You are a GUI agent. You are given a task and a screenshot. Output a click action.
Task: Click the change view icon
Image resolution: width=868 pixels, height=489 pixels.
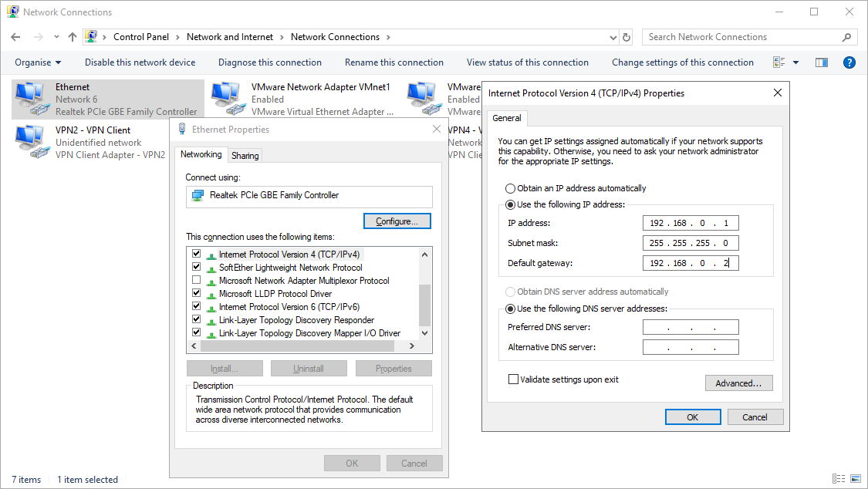(x=778, y=62)
